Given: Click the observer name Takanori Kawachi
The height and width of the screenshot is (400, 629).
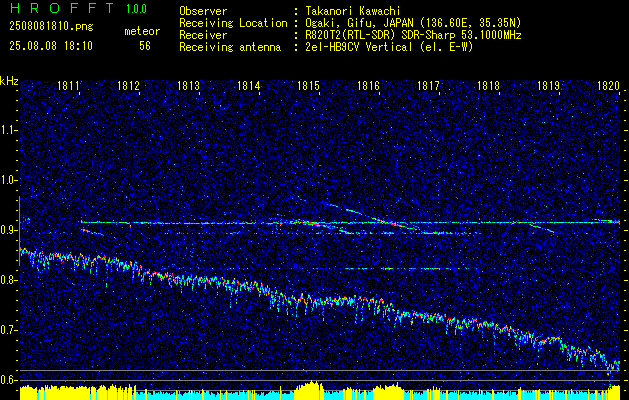Looking at the screenshot, I should [353, 11].
